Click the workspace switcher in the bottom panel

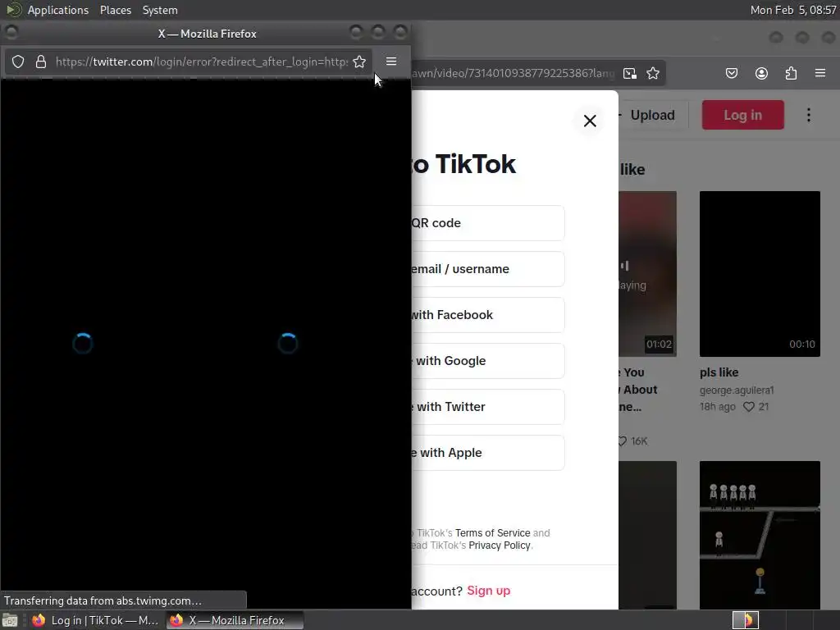click(x=745, y=620)
